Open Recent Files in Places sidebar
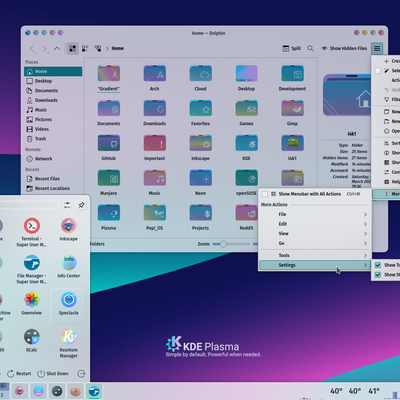The width and height of the screenshot is (400, 400). click(53, 179)
